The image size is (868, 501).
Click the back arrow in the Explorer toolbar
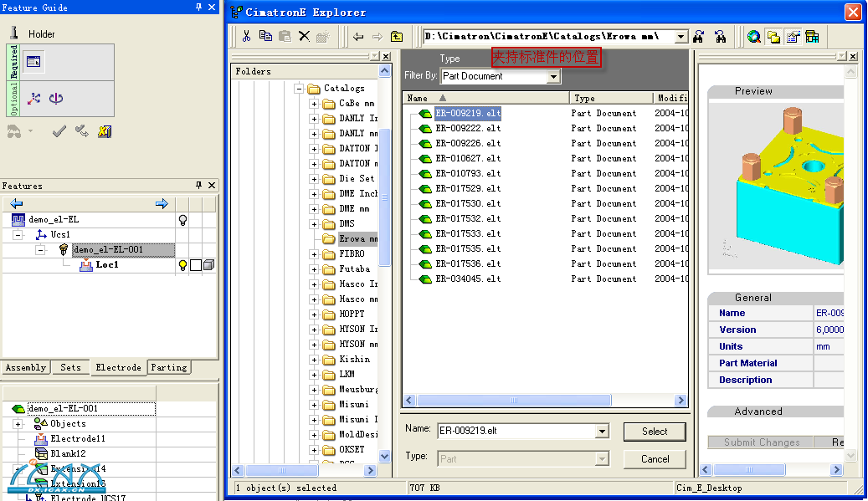click(358, 37)
